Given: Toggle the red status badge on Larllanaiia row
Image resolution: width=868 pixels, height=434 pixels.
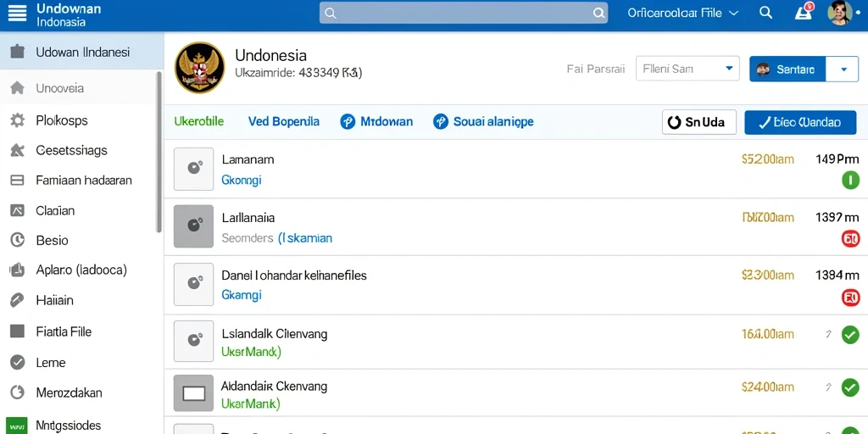Looking at the screenshot, I should [850, 239].
